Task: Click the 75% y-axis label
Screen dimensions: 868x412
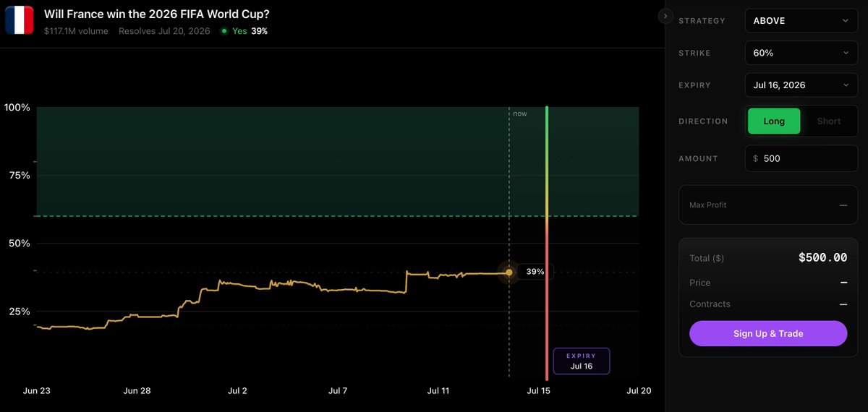Action: (x=20, y=175)
